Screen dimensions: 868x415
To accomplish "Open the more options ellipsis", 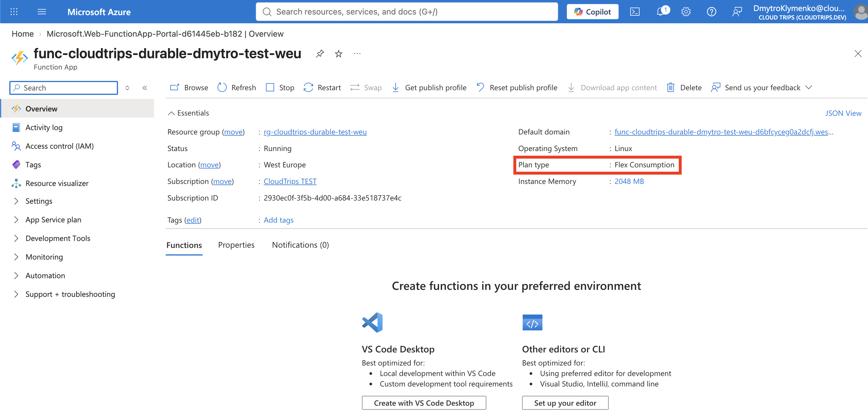I will [357, 54].
